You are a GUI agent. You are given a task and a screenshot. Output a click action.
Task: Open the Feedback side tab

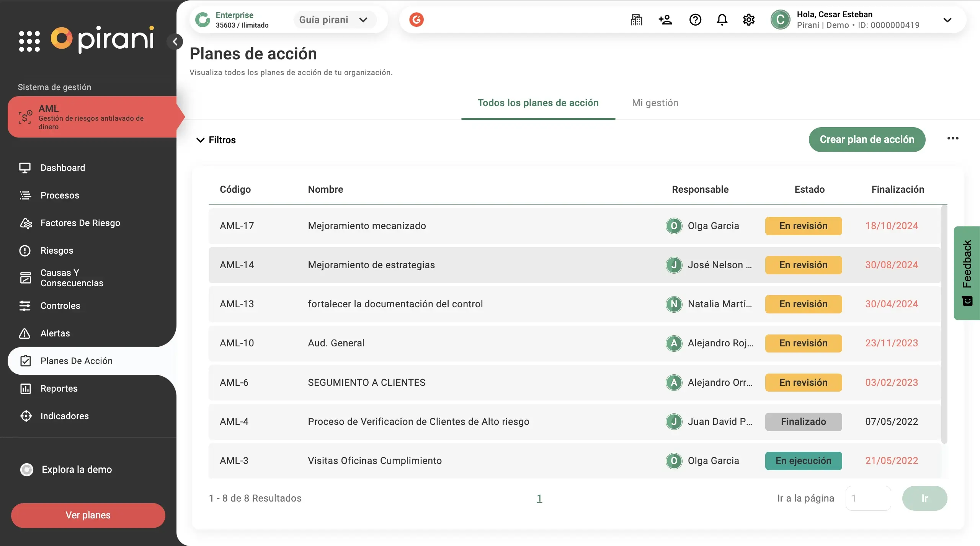click(967, 272)
